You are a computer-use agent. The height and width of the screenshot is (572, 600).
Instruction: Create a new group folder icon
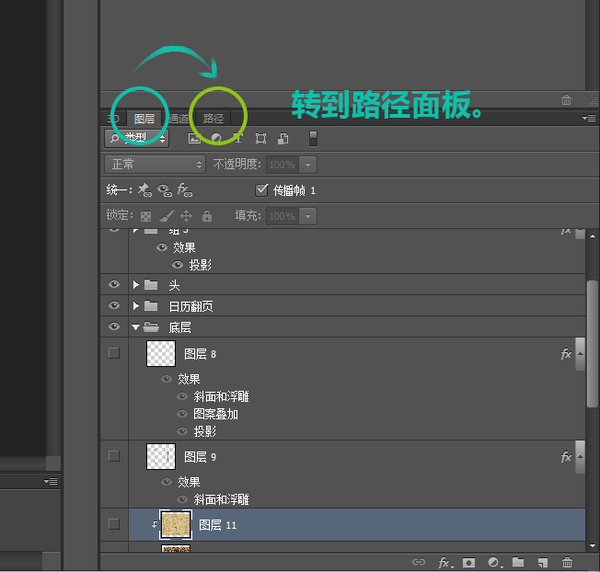518,562
